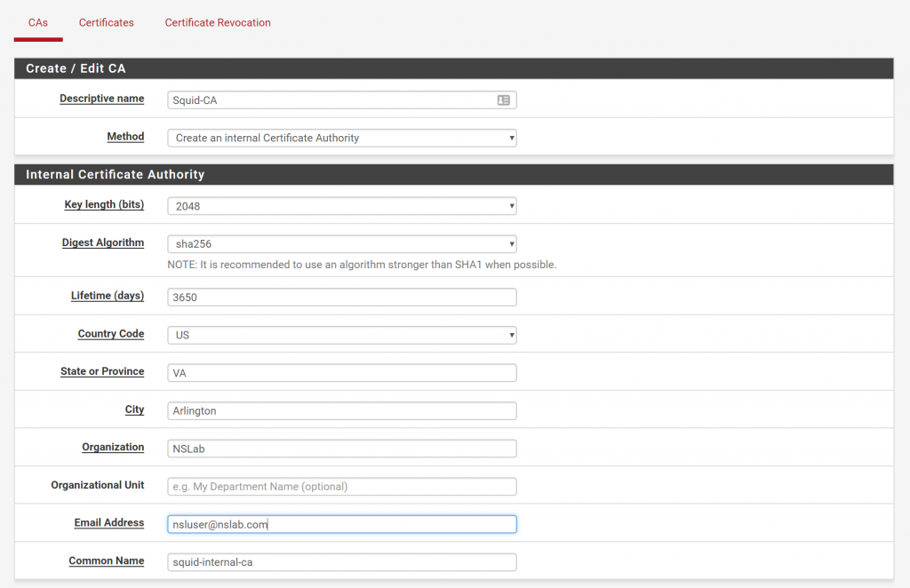Click the Internal Certificate Authority panel heading
The height and width of the screenshot is (588, 910).
(115, 175)
